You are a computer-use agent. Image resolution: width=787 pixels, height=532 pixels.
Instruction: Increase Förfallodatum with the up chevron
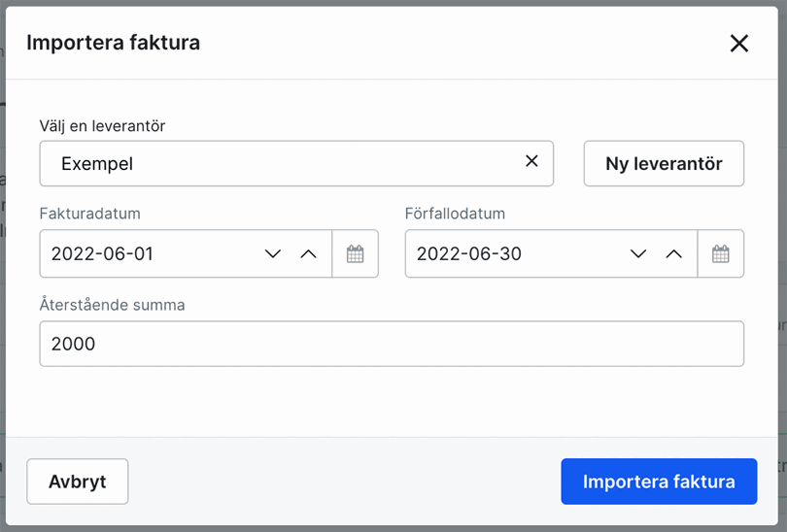[x=674, y=254]
